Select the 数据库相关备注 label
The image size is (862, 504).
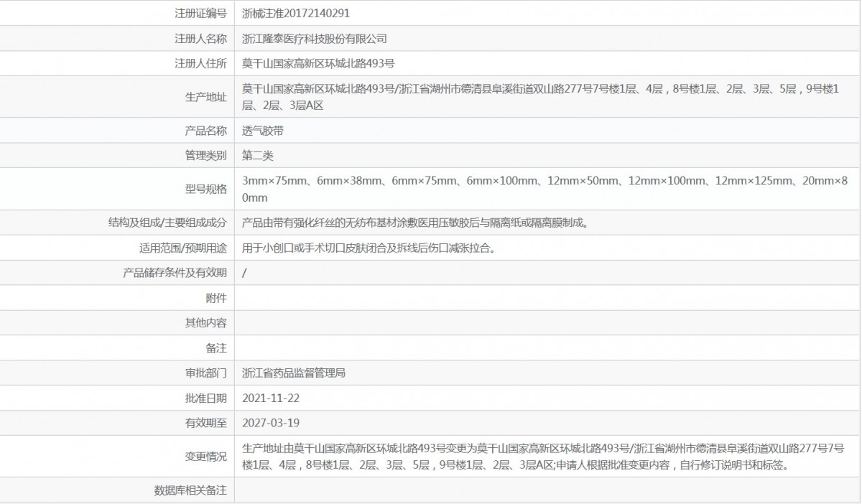tap(190, 490)
